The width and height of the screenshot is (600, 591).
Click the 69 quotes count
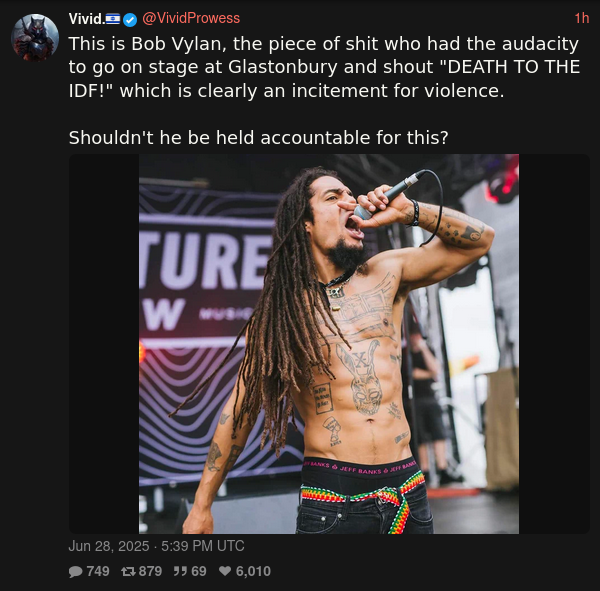[199, 571]
